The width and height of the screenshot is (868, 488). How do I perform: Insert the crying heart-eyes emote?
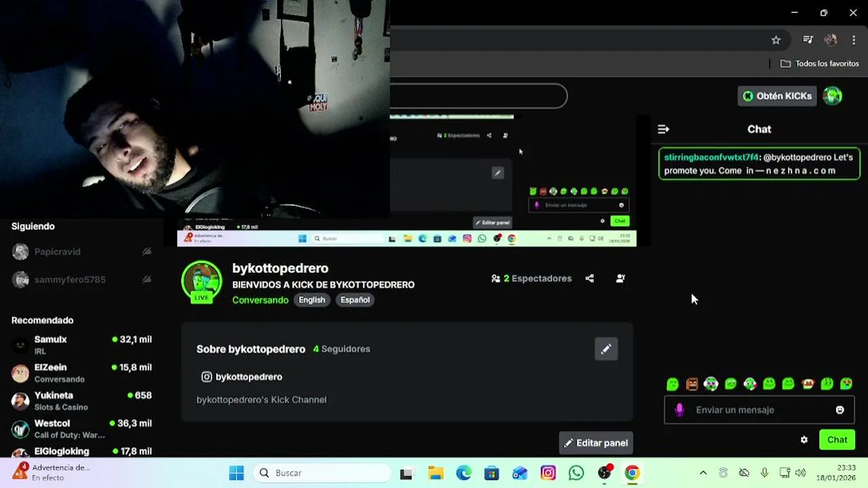pyautogui.click(x=846, y=384)
